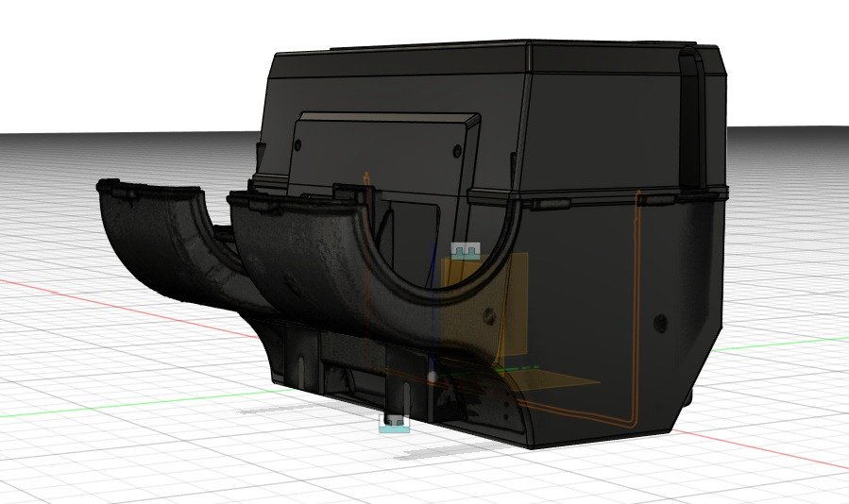849x504 pixels.
Task: Select the left screw hole on the mounting plate
Action: click(298, 145)
